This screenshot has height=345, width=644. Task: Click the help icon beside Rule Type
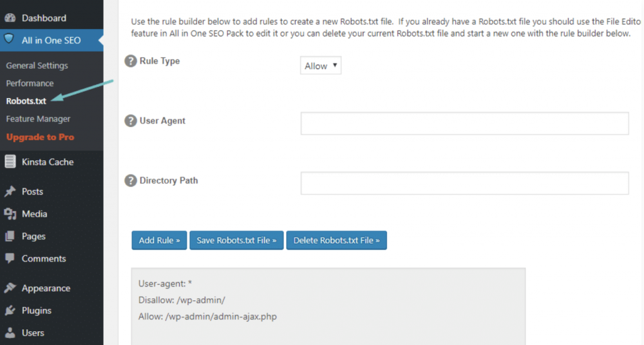(130, 62)
